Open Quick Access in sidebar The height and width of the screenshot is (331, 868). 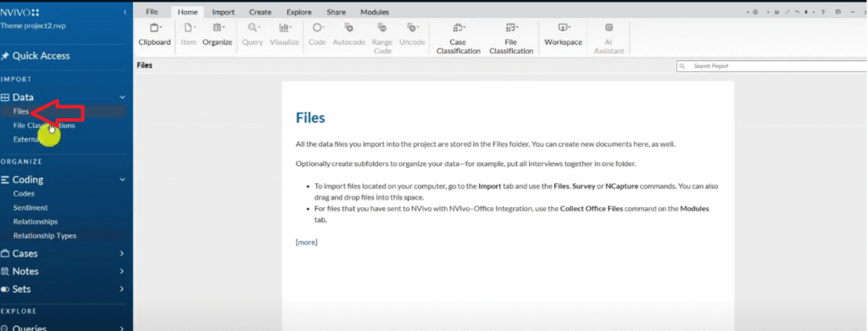(x=36, y=55)
